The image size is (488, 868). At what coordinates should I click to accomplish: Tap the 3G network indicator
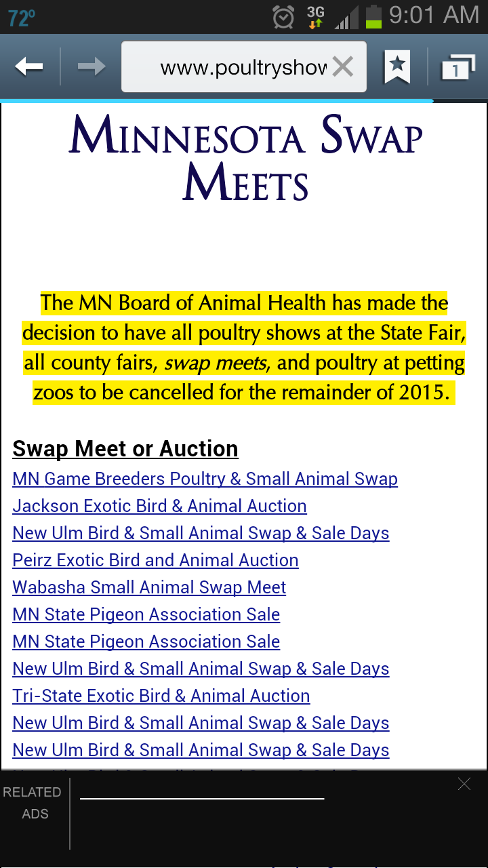pos(316,16)
